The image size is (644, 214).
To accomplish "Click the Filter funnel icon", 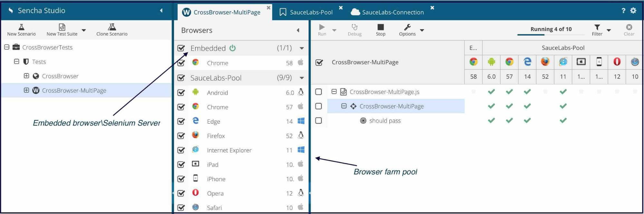I will point(597,27).
